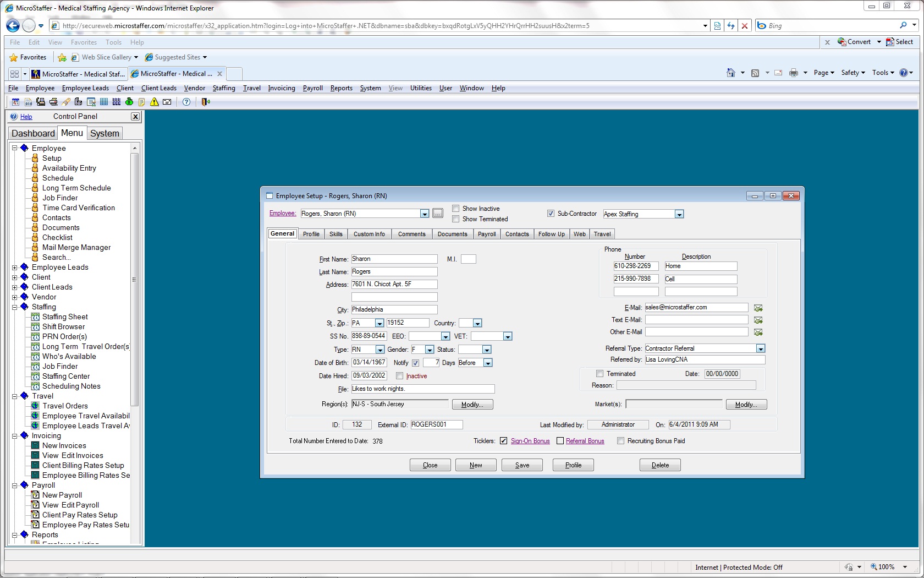The image size is (924, 578).
Task: Enable the Show Inactive checkbox
Action: tap(455, 209)
